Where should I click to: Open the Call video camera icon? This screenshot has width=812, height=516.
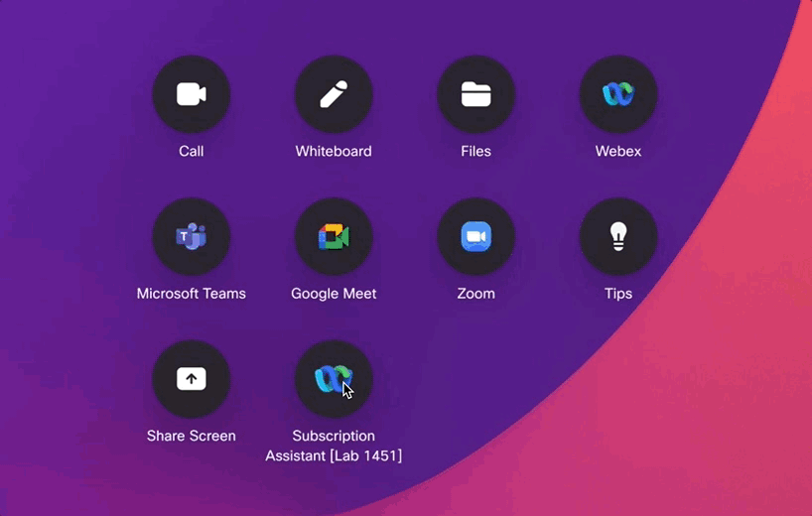click(192, 94)
